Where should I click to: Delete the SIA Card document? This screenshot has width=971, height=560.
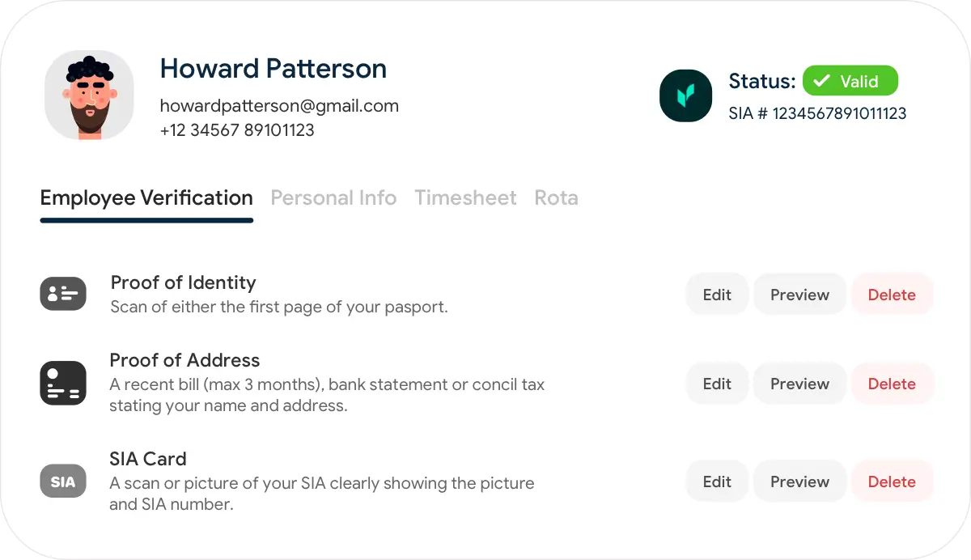pyautogui.click(x=892, y=482)
